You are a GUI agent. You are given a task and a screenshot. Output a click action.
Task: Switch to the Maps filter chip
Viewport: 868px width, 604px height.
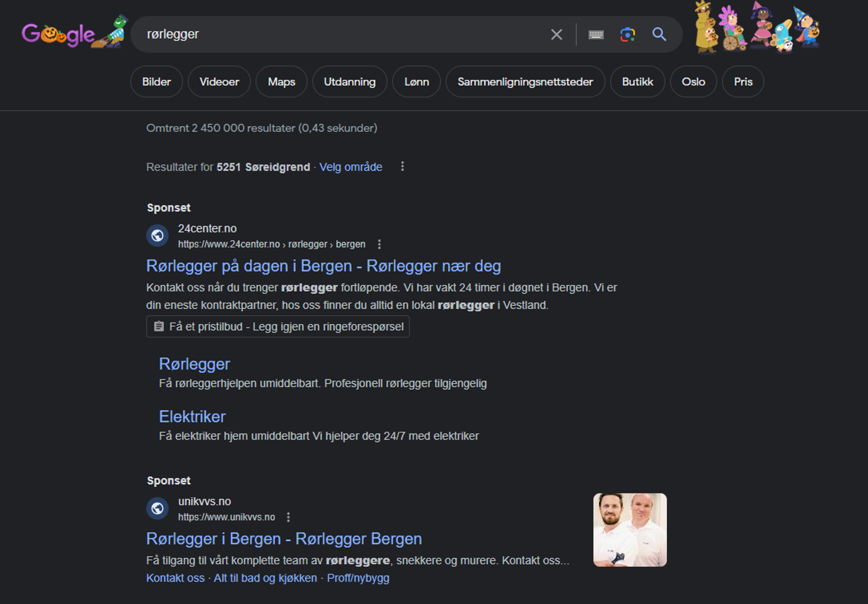coord(282,82)
